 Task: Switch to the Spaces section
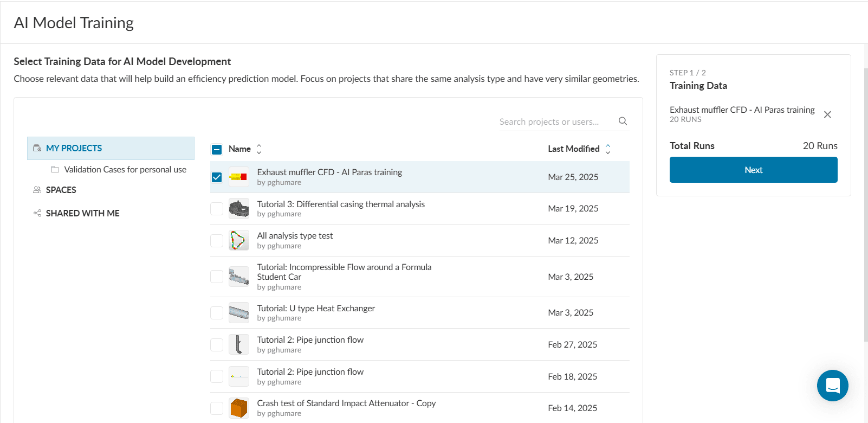[61, 190]
